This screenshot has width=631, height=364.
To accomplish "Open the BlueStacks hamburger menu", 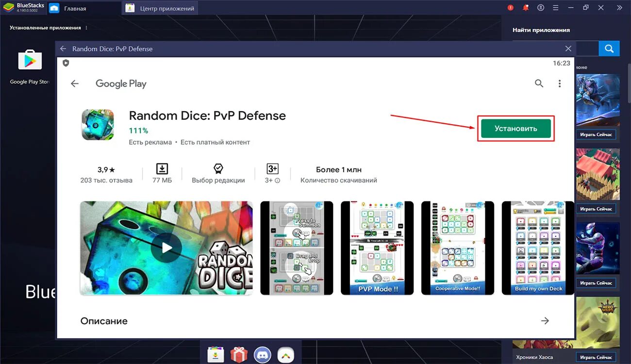I will (x=556, y=8).
